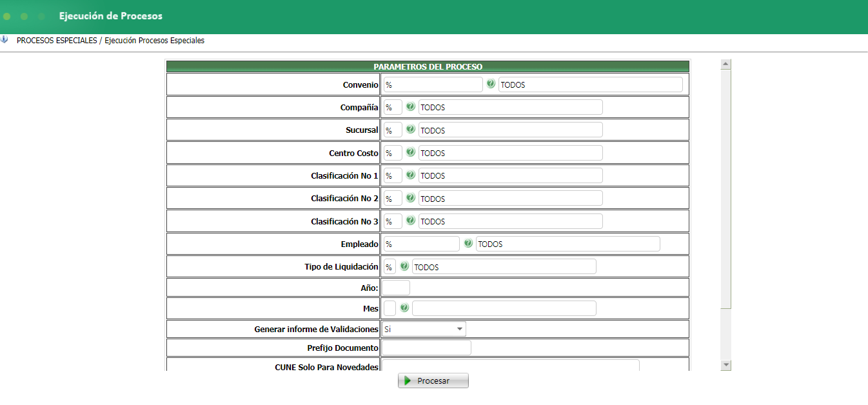Open the Tipo de Liquidación lookup icon
Viewport: 868px width, 405px height.
(404, 266)
